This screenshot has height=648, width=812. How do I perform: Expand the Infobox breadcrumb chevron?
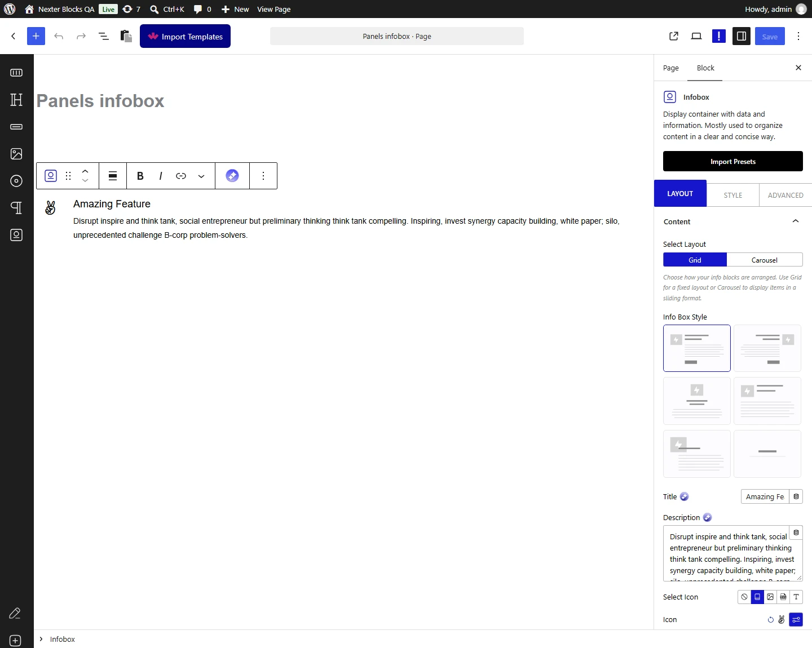pyautogui.click(x=41, y=639)
